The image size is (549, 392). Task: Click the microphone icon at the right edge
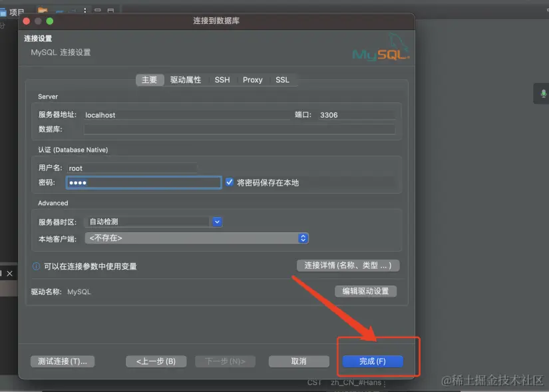click(x=543, y=94)
